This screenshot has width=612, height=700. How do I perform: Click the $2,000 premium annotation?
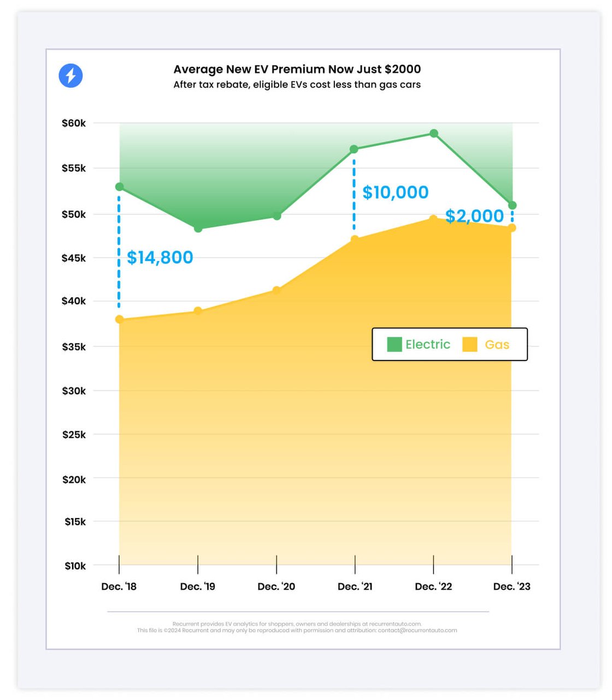point(474,216)
